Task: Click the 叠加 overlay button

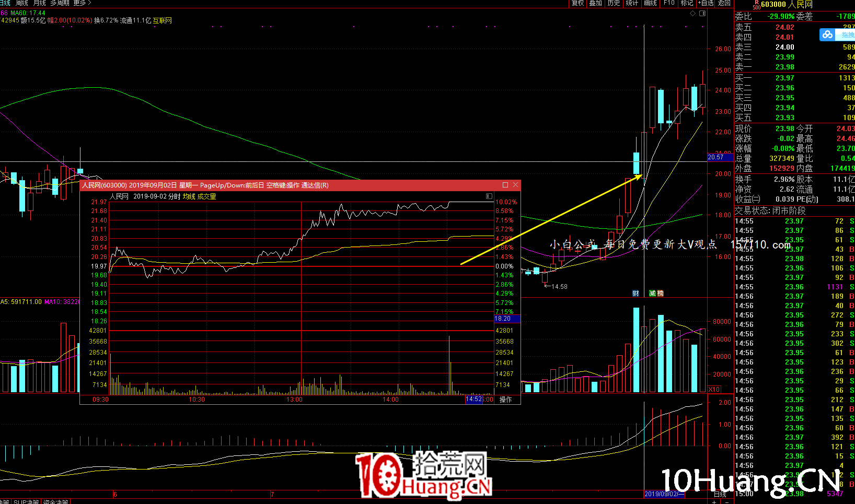Action: point(596,3)
